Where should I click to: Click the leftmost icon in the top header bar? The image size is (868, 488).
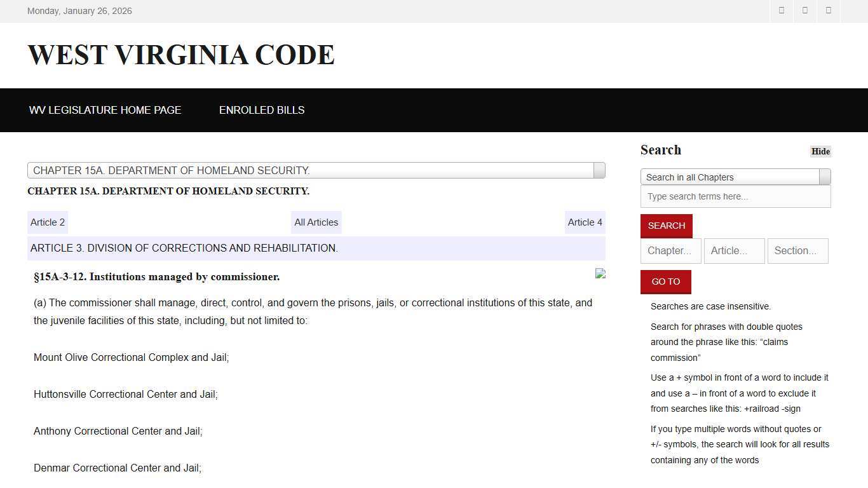tap(781, 11)
